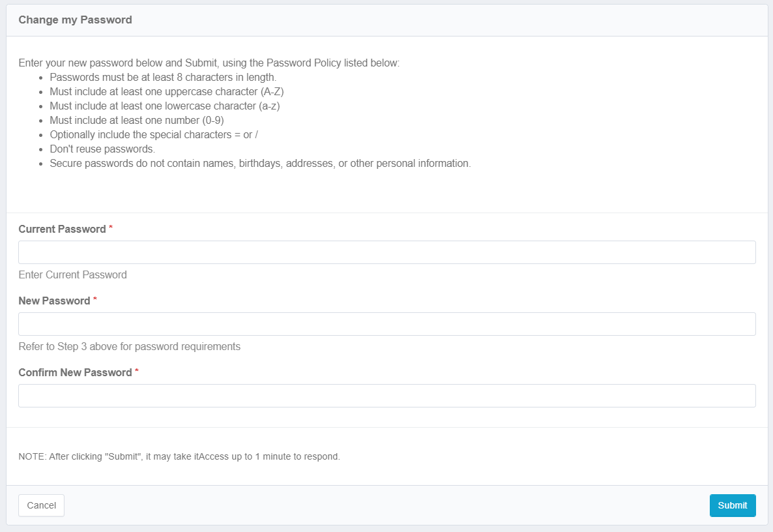This screenshot has height=532, width=773.
Task: Click the 'Change my Password' heading
Action: coord(76,20)
